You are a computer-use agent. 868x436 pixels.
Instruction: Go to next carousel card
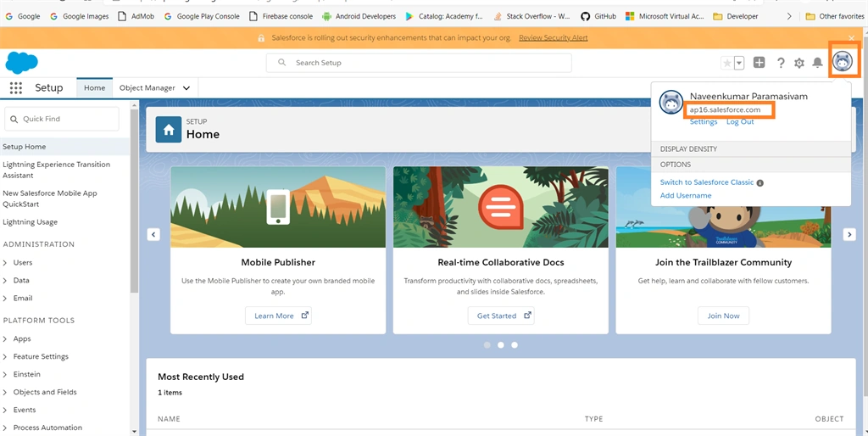coord(849,234)
